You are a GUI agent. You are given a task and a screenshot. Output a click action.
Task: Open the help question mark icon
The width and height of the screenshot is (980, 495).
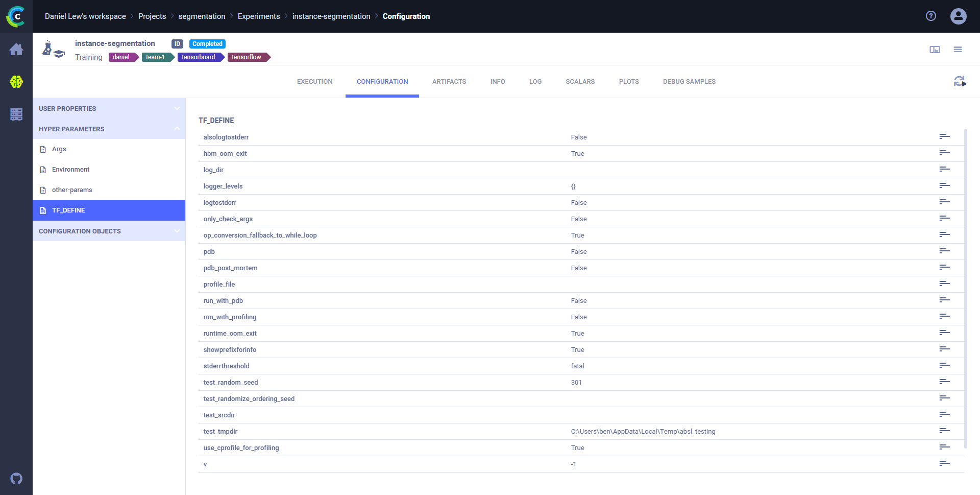tap(931, 16)
